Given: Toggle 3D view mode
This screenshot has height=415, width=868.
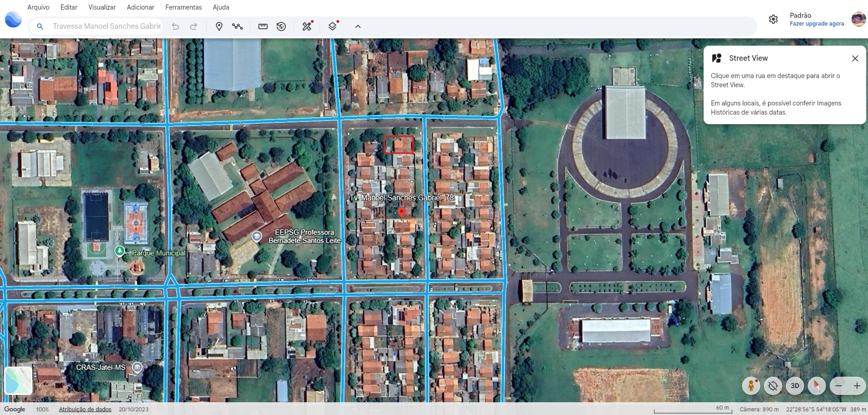Looking at the screenshot, I should [x=794, y=386].
